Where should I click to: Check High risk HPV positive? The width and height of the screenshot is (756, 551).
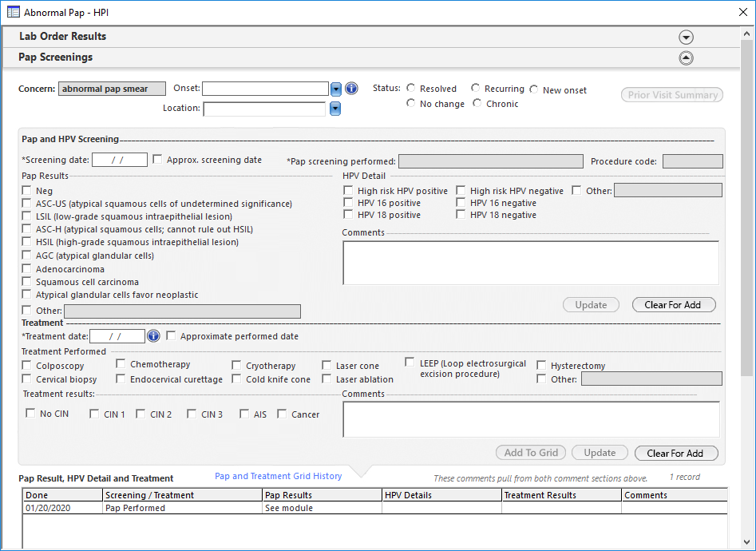pyautogui.click(x=348, y=190)
